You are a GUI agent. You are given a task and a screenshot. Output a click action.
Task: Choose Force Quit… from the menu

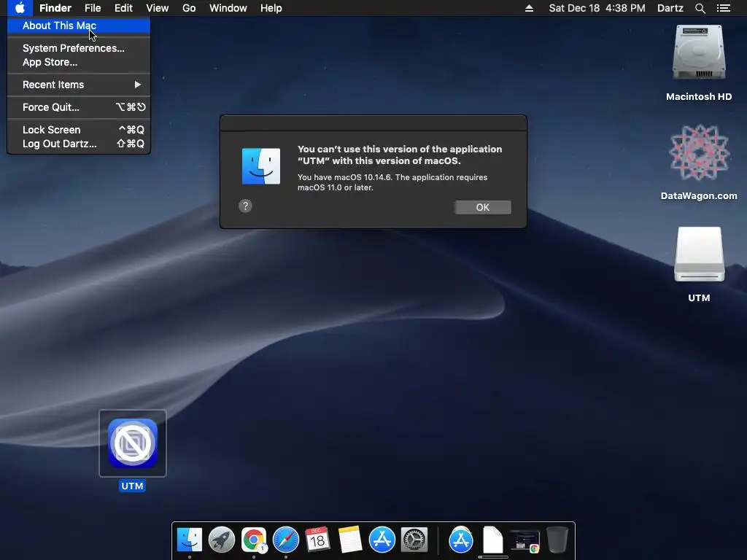(x=79, y=107)
